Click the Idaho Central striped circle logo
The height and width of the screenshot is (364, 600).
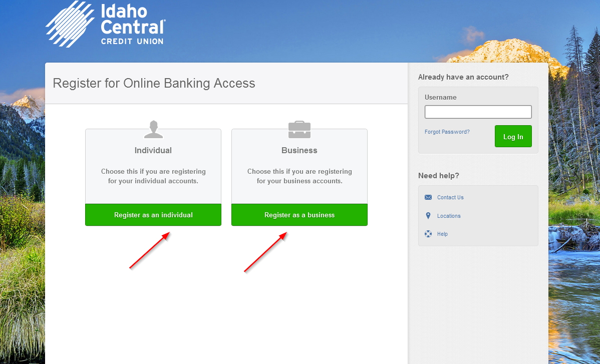pyautogui.click(x=70, y=24)
